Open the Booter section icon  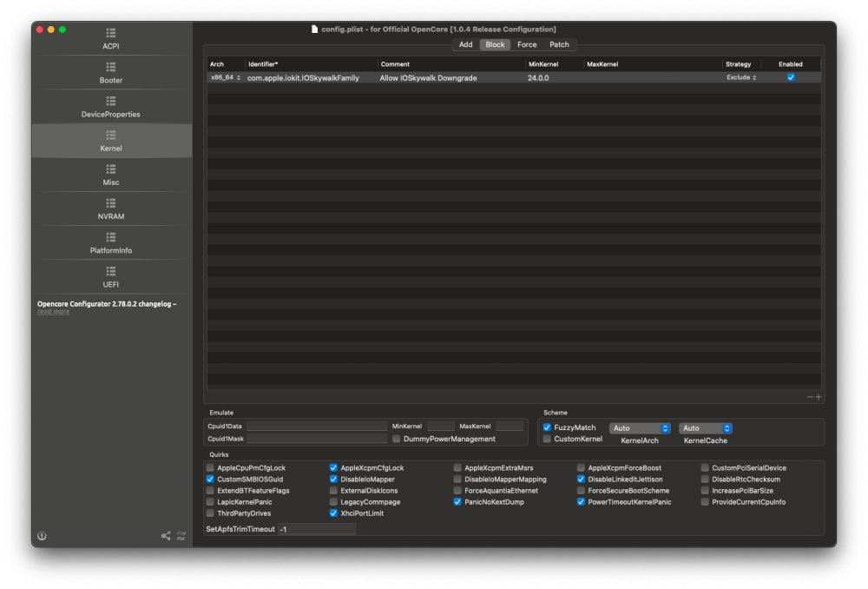(x=111, y=67)
